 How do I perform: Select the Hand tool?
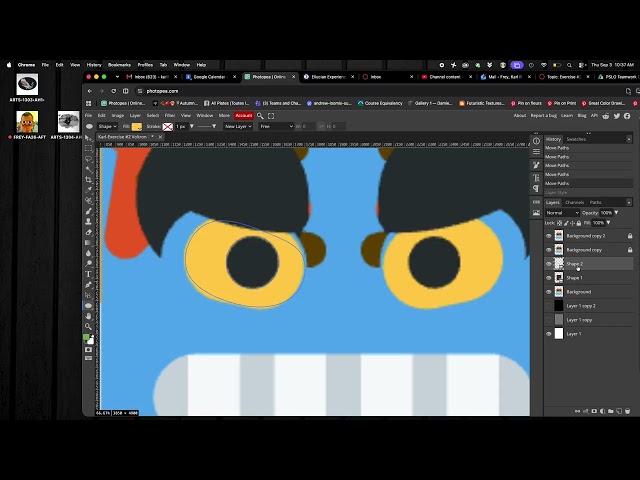(88, 316)
